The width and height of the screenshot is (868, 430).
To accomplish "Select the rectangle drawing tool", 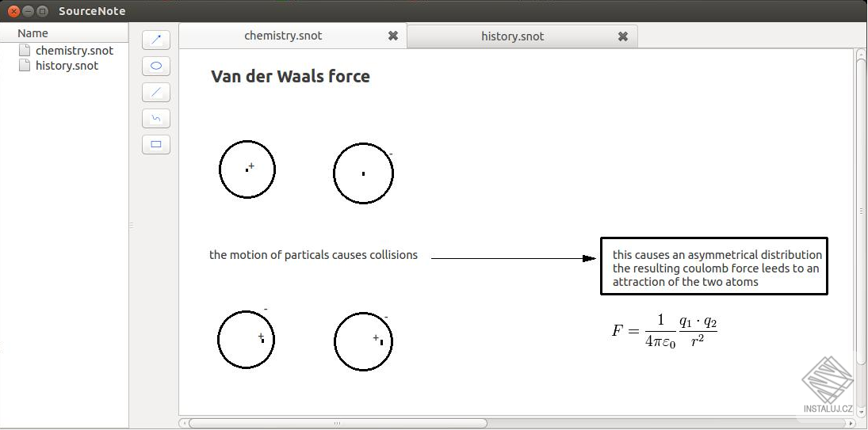I will coord(156,145).
